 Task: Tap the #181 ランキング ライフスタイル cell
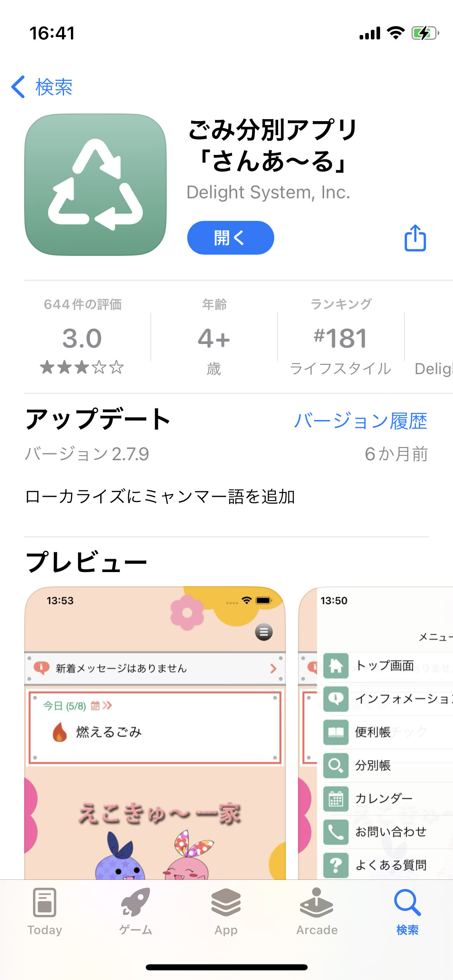coord(341,338)
